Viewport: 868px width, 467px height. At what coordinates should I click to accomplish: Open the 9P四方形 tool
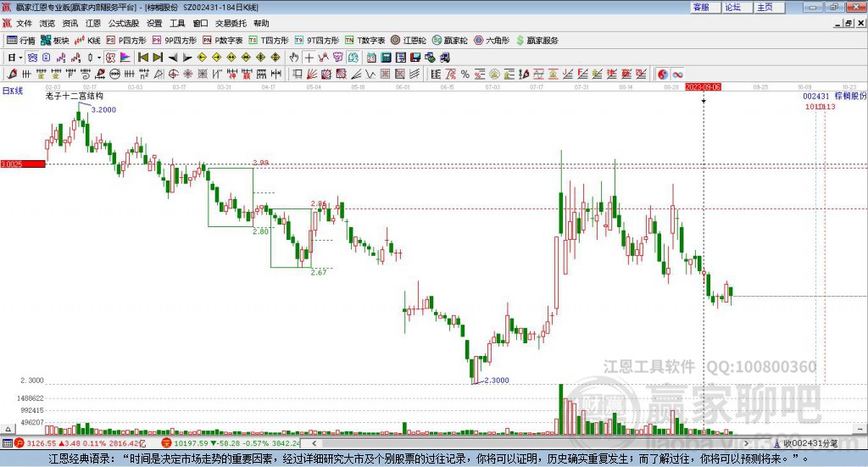(175, 41)
